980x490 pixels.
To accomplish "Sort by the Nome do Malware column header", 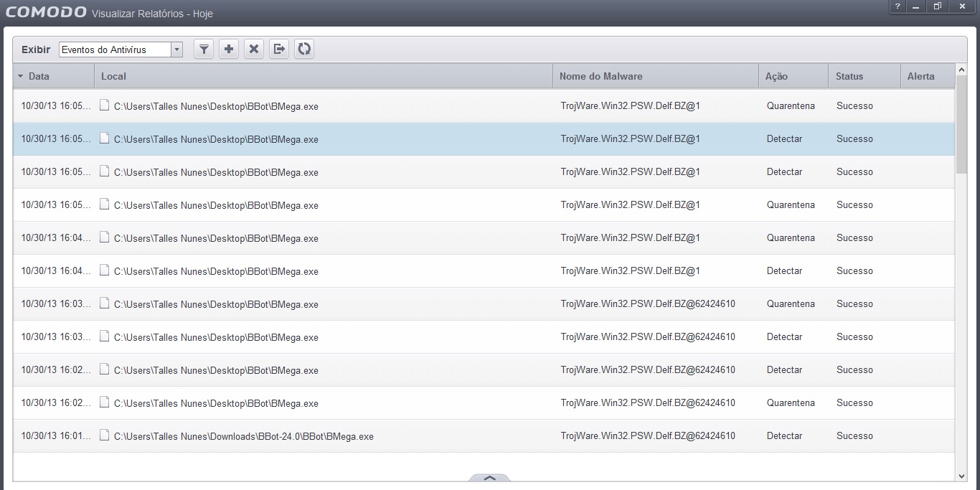I will pyautogui.click(x=655, y=76).
